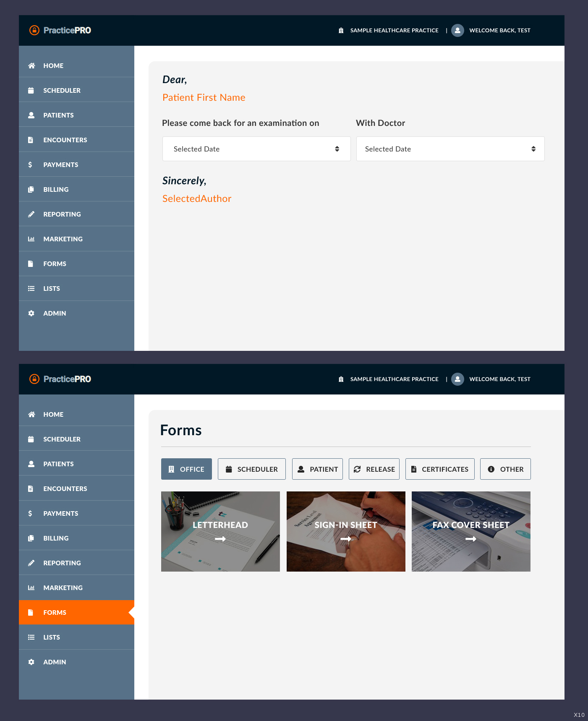Viewport: 588px width, 721px height.
Task: Click the PracticePRO logo on the Forms screen
Action: (x=60, y=379)
